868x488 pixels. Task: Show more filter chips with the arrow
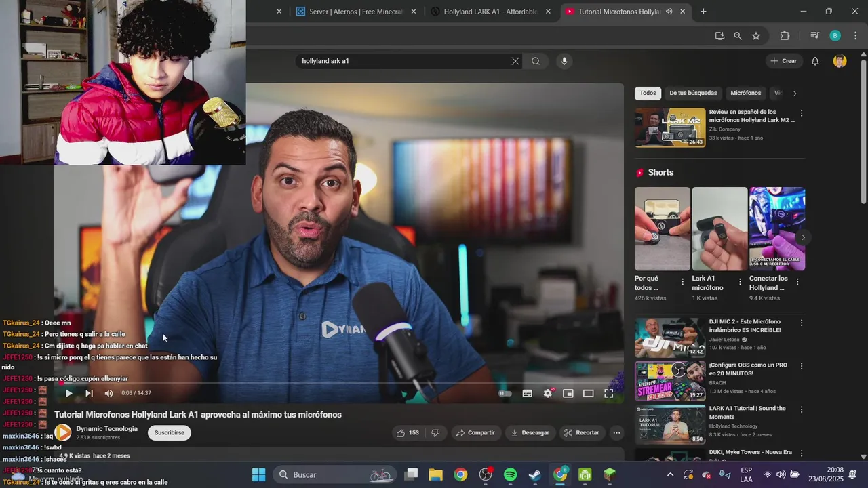click(795, 93)
